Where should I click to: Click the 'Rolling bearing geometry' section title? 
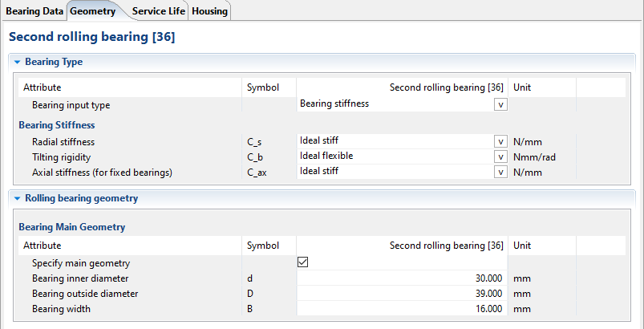tap(81, 198)
